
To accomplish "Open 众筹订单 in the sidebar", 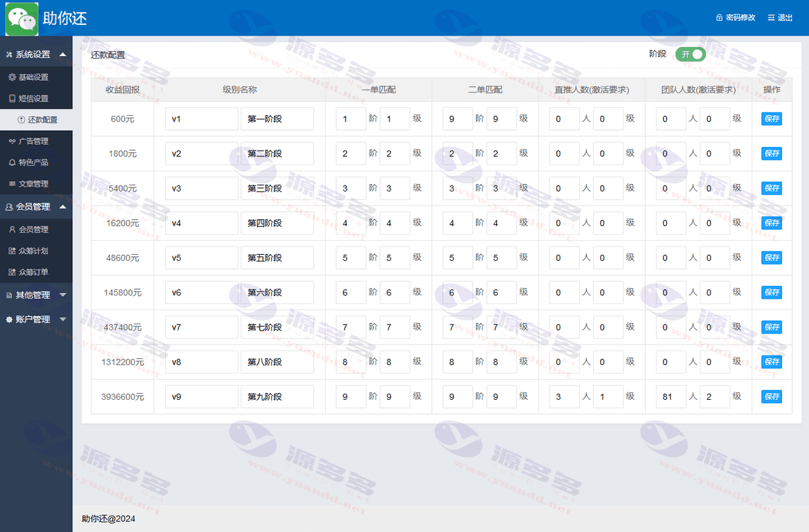I will coord(36,272).
